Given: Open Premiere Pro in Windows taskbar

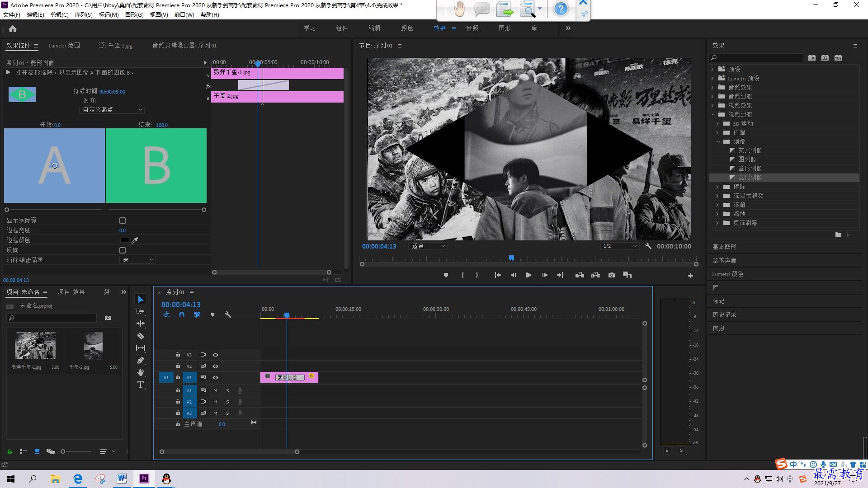Looking at the screenshot, I should 144,479.
